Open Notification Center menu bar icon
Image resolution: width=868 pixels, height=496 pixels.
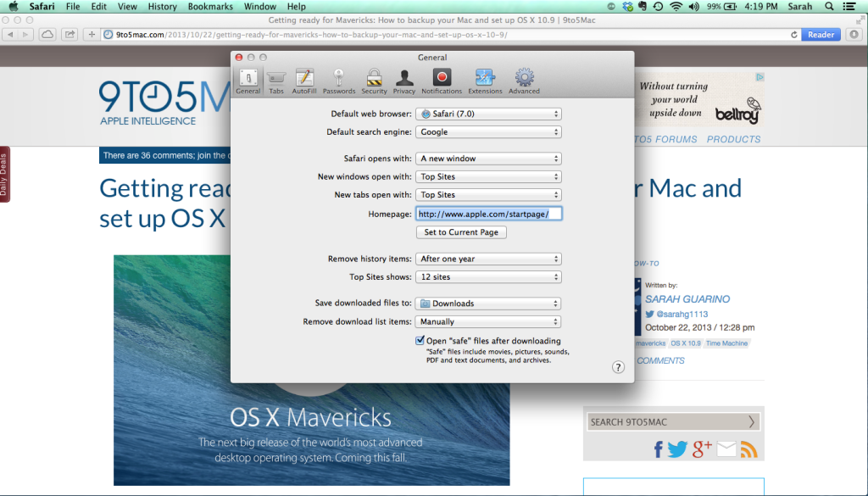point(849,7)
